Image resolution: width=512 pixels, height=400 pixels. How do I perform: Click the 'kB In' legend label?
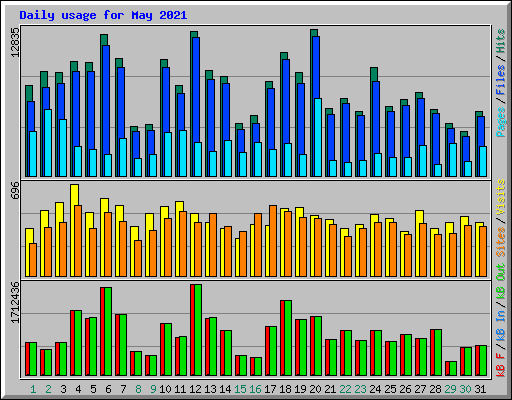(501, 327)
